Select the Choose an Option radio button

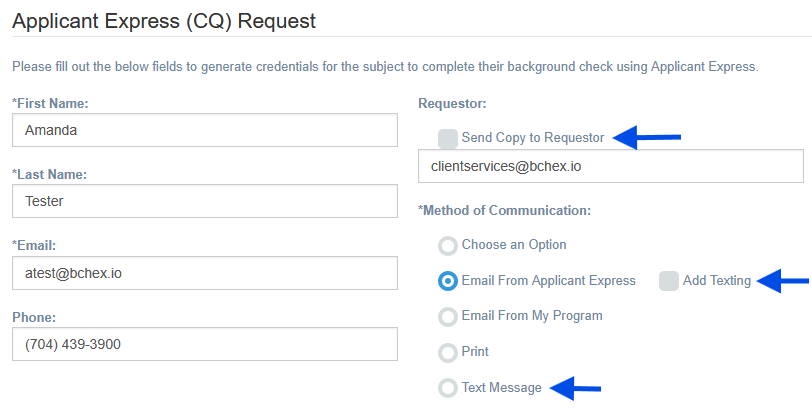(x=448, y=245)
